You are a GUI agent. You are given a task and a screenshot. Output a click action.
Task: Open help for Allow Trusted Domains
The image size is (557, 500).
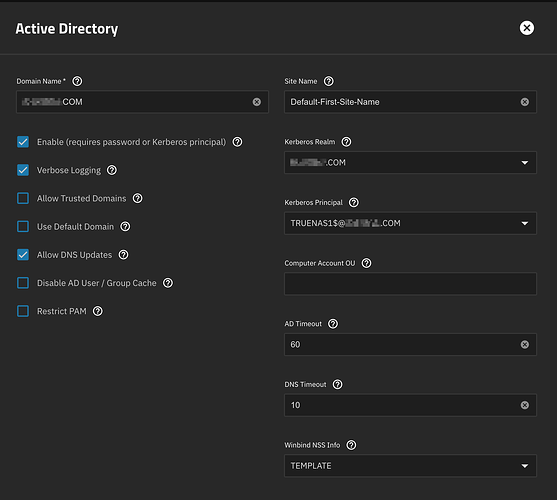[x=137, y=198]
